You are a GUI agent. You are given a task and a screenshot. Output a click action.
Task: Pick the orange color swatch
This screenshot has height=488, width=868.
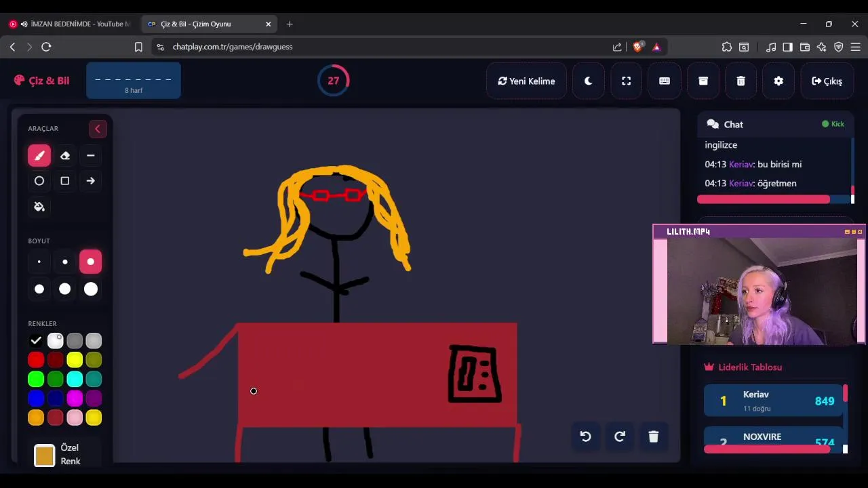click(x=36, y=418)
